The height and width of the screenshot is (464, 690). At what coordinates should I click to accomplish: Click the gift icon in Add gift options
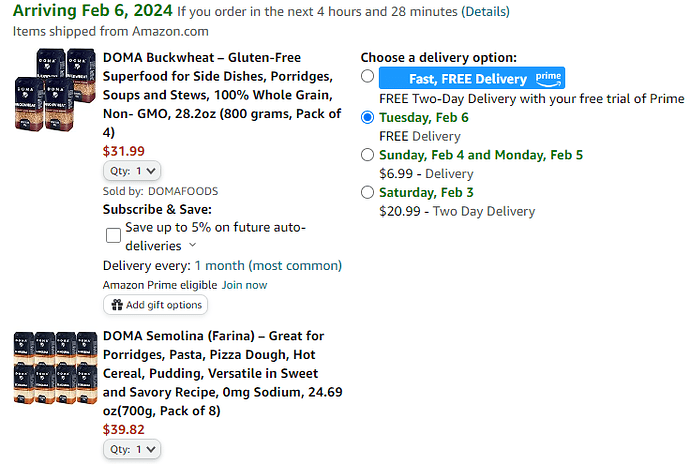[x=117, y=305]
